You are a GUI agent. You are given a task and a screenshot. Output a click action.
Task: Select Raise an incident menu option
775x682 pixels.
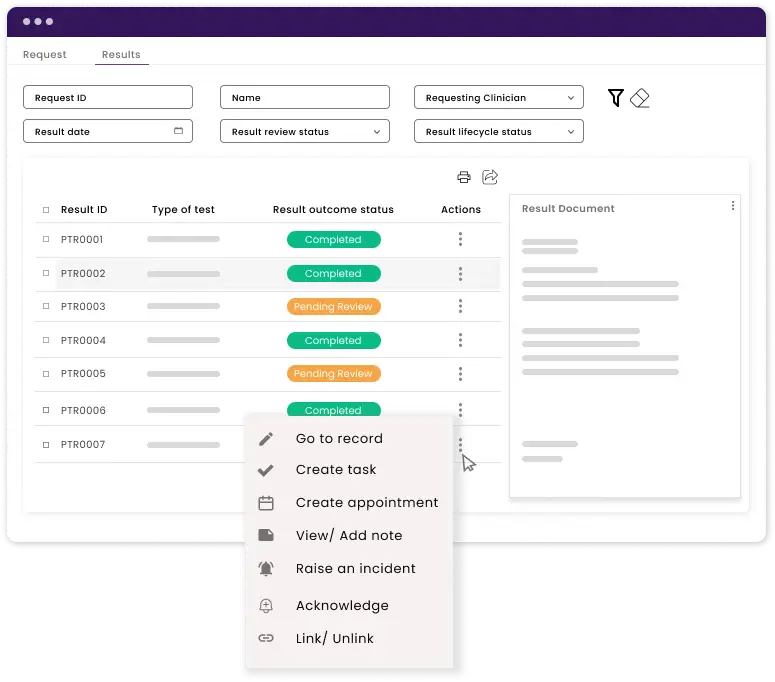[355, 569]
